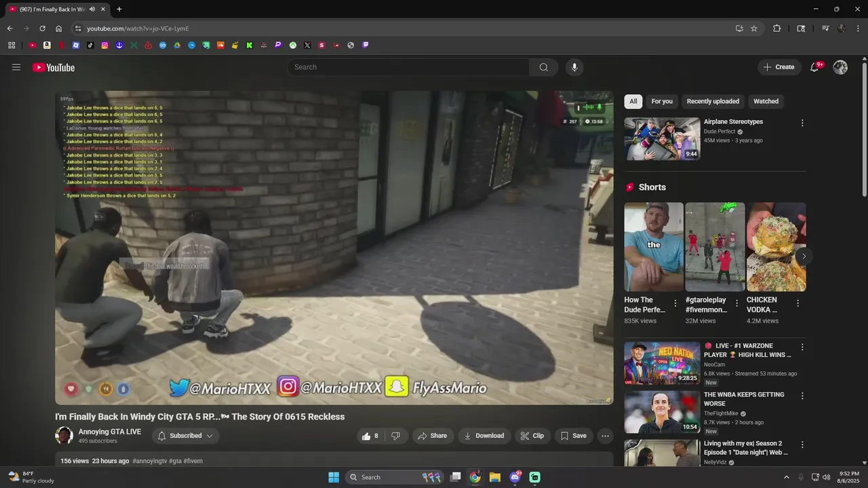Open the media controls icon in Chrome toolbar
The width and height of the screenshot is (868, 488).
click(x=825, y=28)
